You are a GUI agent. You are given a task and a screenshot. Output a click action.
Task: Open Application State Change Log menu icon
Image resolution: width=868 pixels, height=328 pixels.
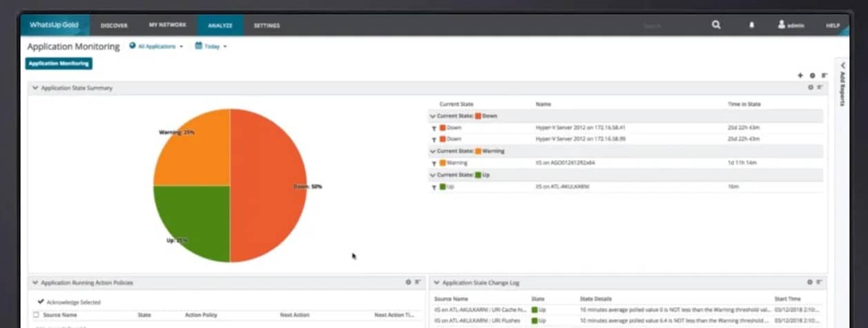tap(820, 282)
